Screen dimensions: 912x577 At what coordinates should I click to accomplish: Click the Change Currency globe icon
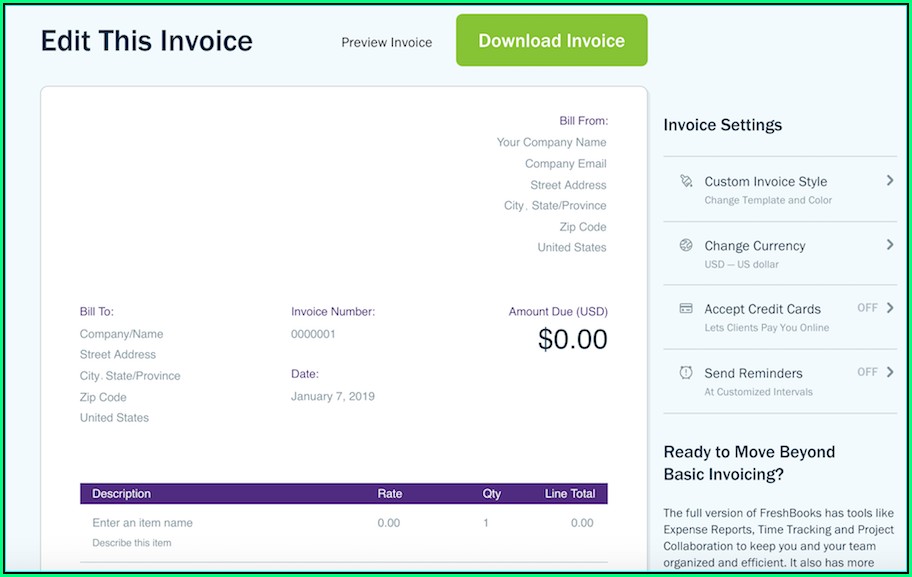tap(686, 246)
